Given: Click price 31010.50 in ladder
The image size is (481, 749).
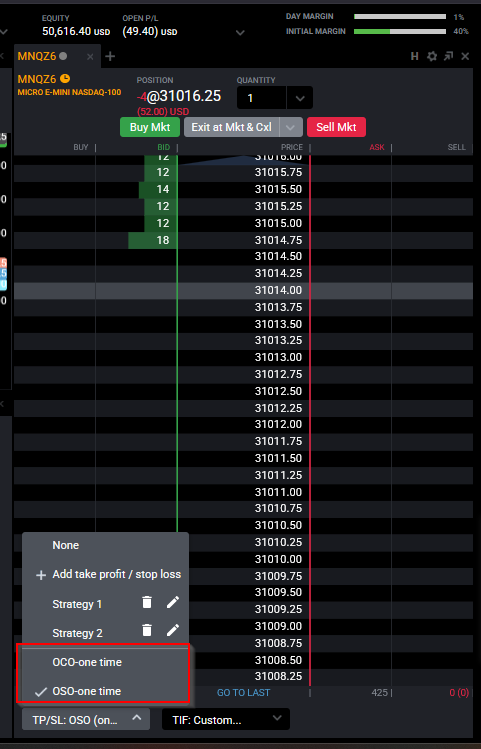Looking at the screenshot, I should pos(278,525).
